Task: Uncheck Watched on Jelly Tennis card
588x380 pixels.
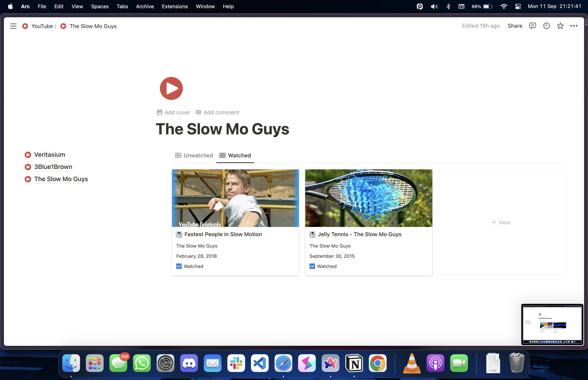Action: (x=312, y=266)
